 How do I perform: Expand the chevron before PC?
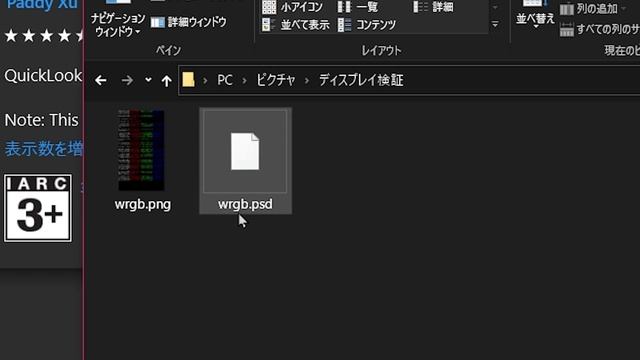coord(205,80)
